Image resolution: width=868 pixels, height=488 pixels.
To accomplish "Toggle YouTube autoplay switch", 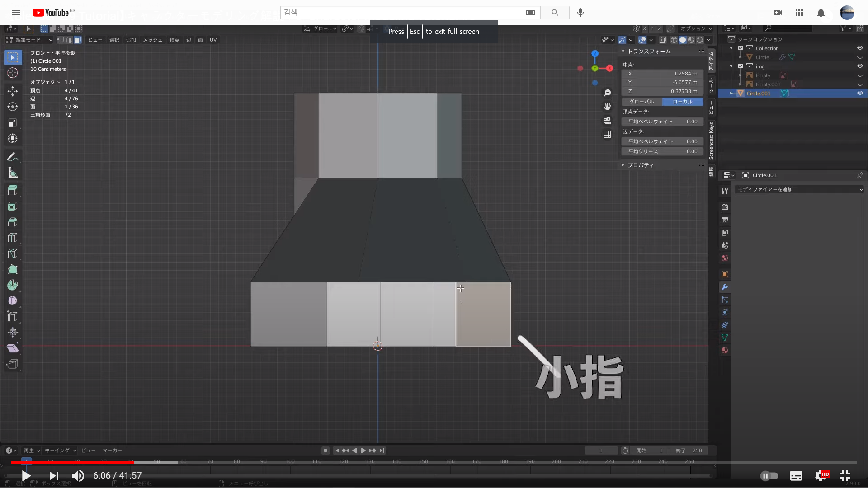I will coord(769,475).
